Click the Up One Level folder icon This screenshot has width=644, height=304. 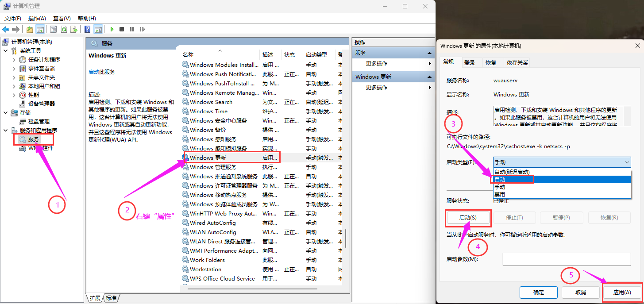pyautogui.click(x=29, y=29)
